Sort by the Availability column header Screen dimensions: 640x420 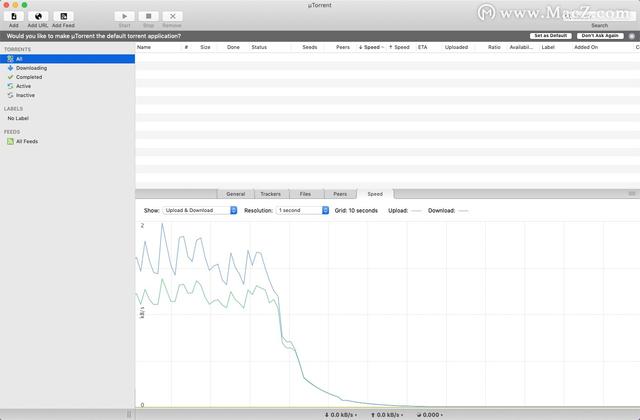(521, 47)
